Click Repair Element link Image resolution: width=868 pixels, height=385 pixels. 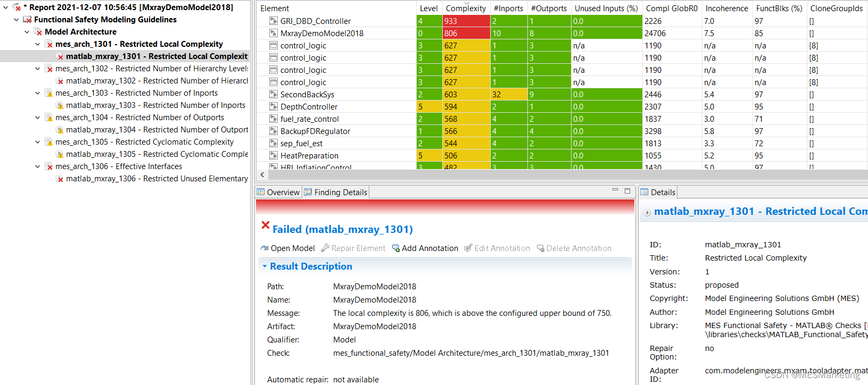tap(358, 248)
